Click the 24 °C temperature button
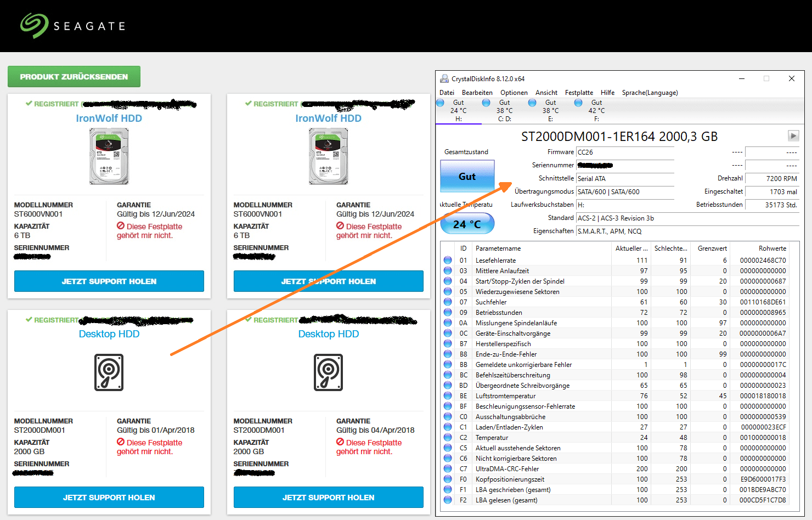The height and width of the screenshot is (520, 812). (x=467, y=224)
